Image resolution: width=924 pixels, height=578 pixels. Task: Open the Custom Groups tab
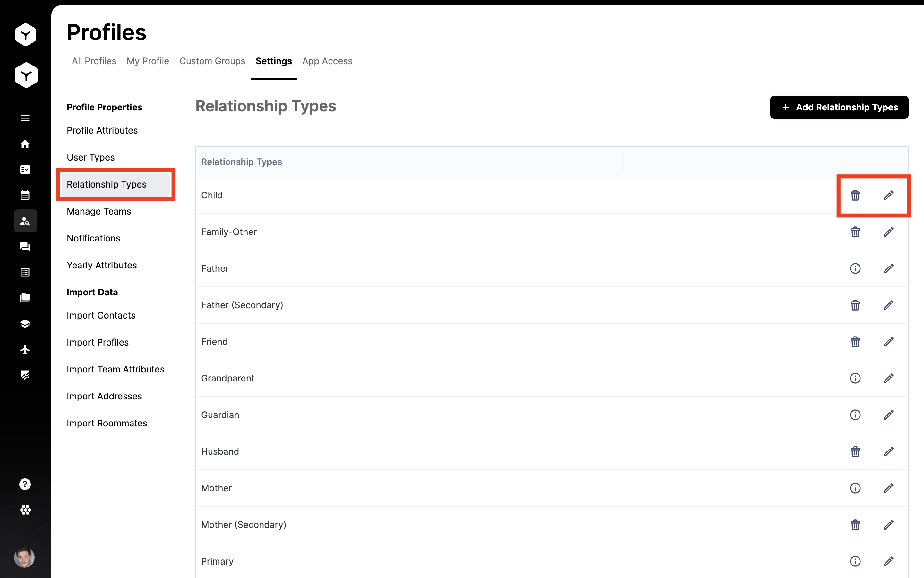click(x=212, y=61)
